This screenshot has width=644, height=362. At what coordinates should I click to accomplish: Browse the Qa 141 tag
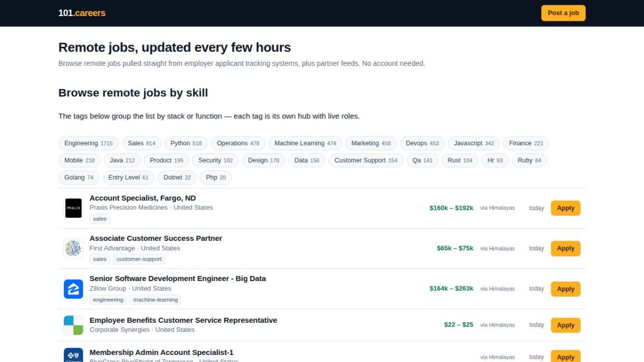tap(422, 160)
